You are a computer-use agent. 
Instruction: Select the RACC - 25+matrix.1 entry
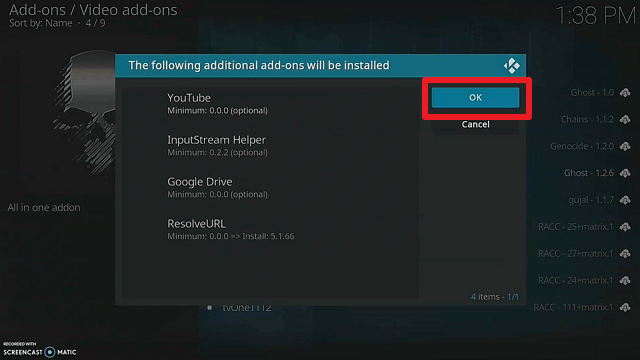576,227
